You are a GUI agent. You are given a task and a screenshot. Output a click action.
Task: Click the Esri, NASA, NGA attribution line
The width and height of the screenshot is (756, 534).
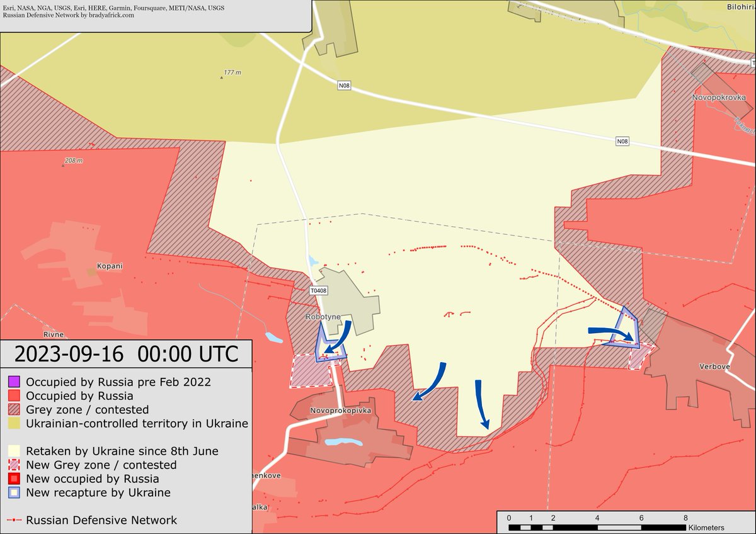point(113,8)
